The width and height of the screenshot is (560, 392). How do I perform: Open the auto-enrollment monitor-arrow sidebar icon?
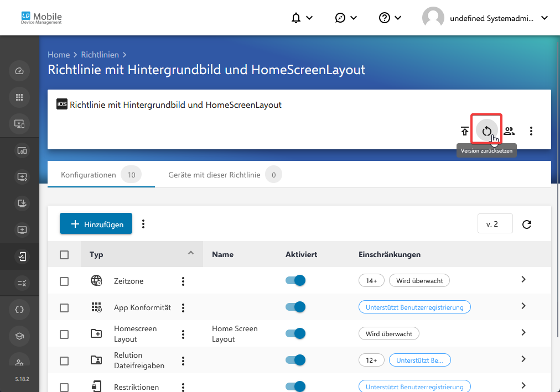(x=22, y=177)
